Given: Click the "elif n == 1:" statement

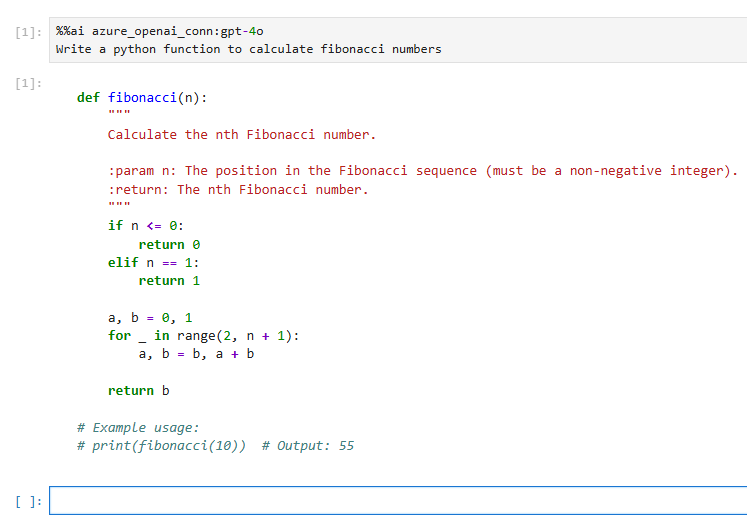Looking at the screenshot, I should pyautogui.click(x=153, y=262).
